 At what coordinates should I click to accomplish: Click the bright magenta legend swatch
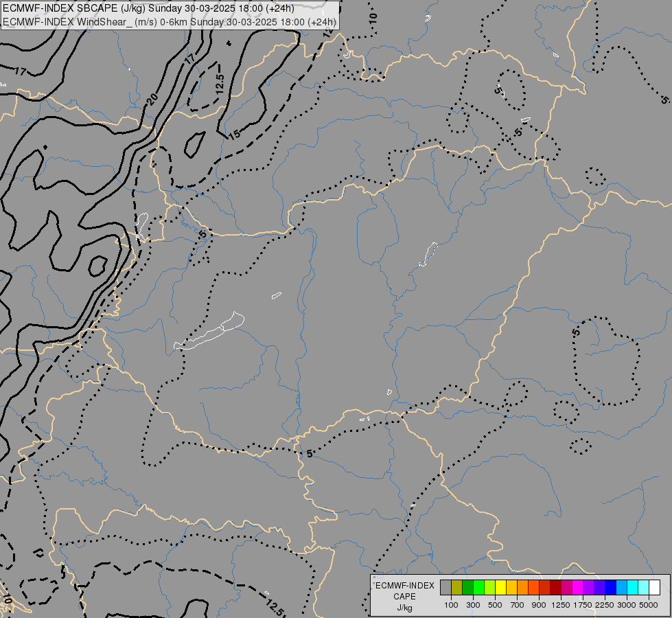(x=577, y=587)
